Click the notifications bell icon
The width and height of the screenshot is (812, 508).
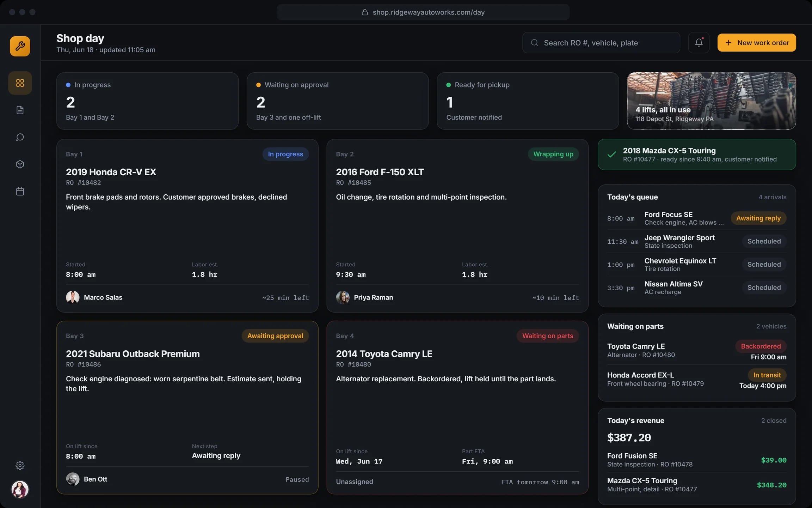click(699, 43)
